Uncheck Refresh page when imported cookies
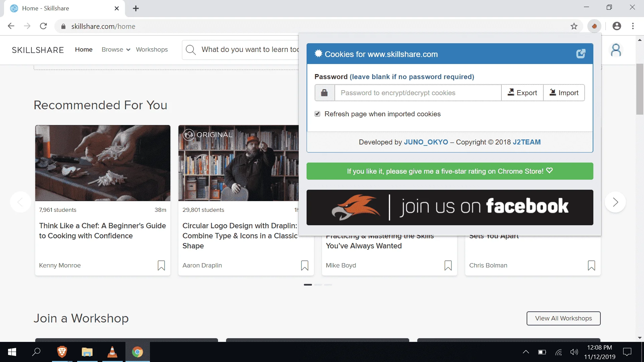644x362 pixels. [317, 114]
